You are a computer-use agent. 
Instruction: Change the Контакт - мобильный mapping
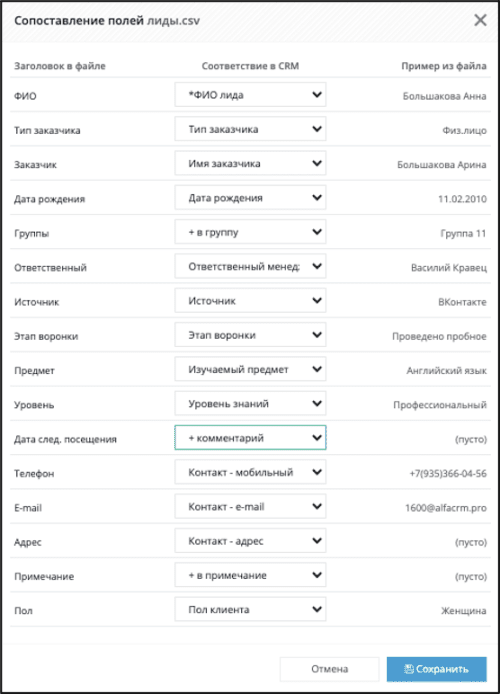(250, 472)
